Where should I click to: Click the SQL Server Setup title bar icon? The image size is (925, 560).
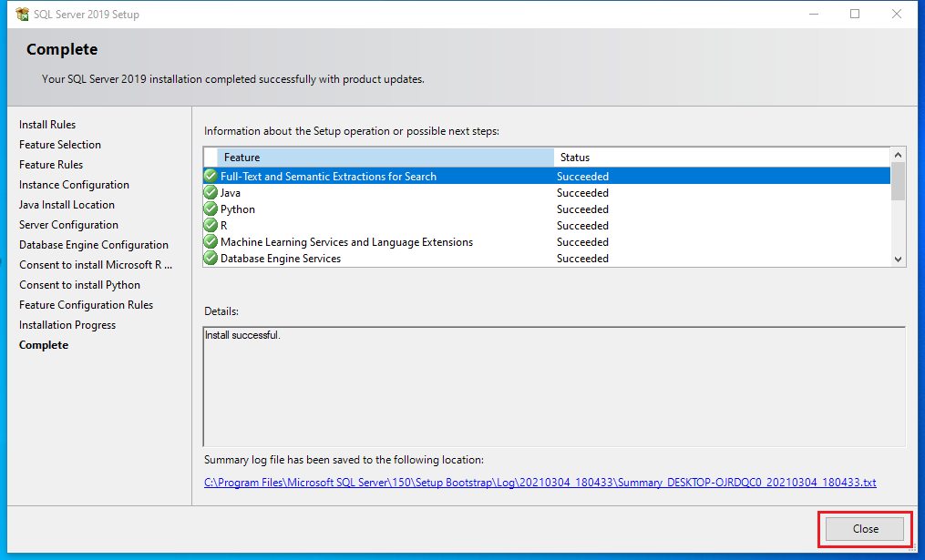pyautogui.click(x=22, y=15)
